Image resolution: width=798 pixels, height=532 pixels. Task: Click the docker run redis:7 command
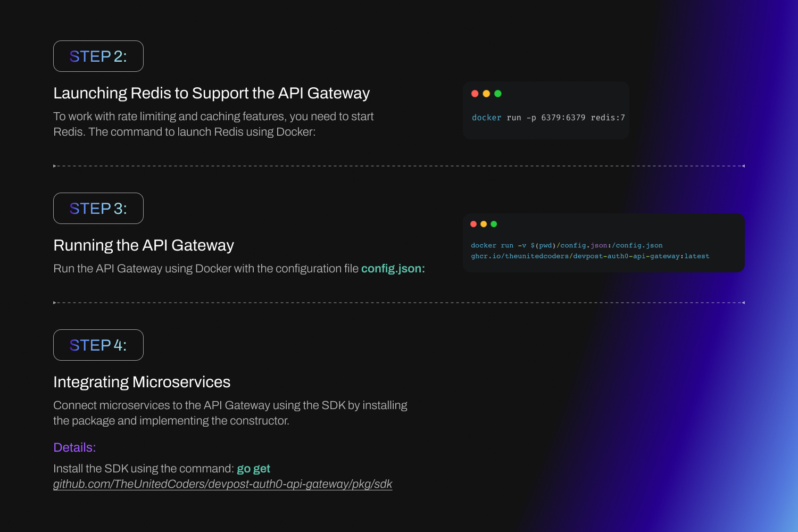click(548, 118)
